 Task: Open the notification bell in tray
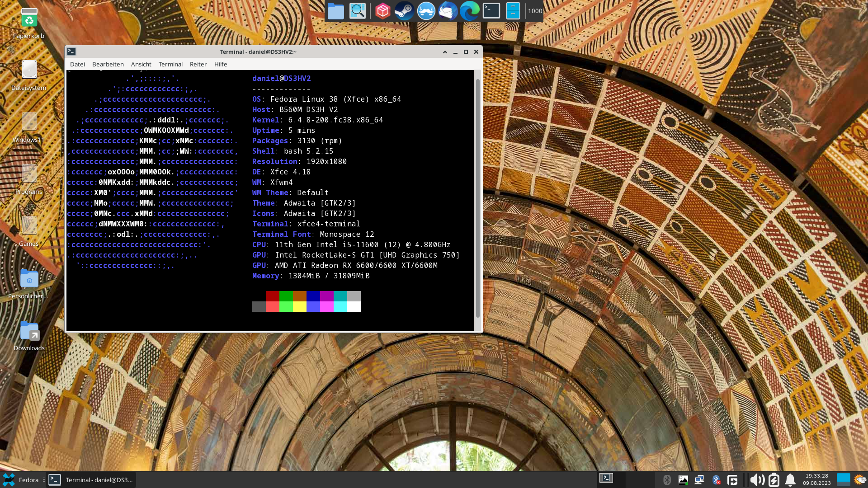[x=790, y=479]
